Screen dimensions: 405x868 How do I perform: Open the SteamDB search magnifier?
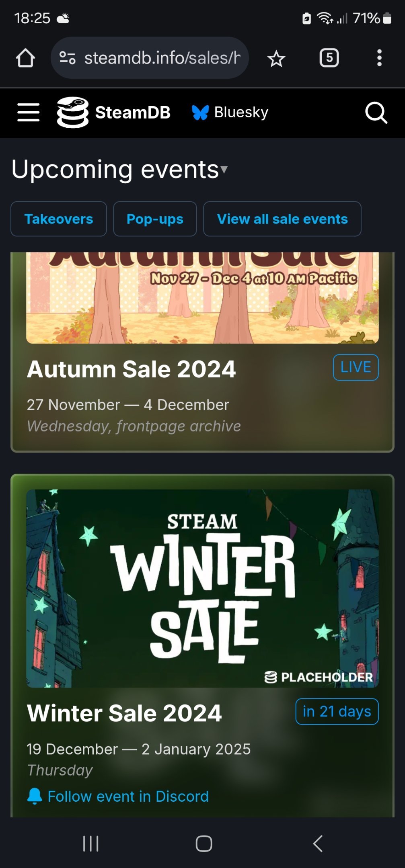click(x=376, y=113)
